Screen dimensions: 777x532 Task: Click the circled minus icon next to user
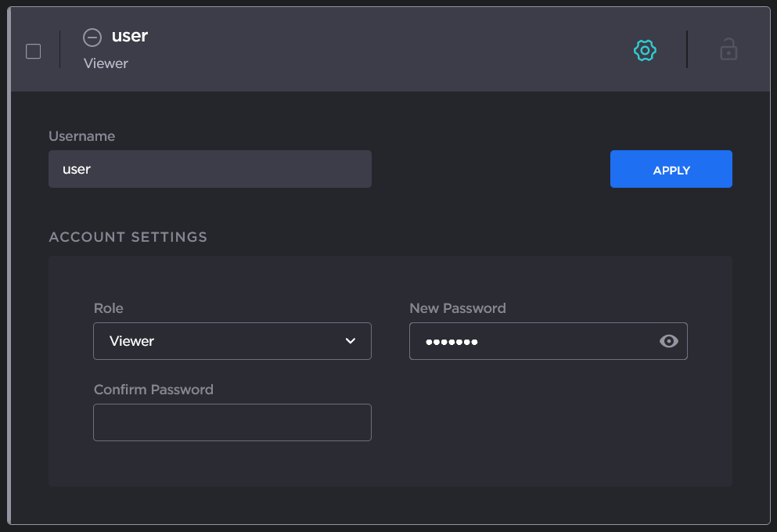(x=92, y=37)
